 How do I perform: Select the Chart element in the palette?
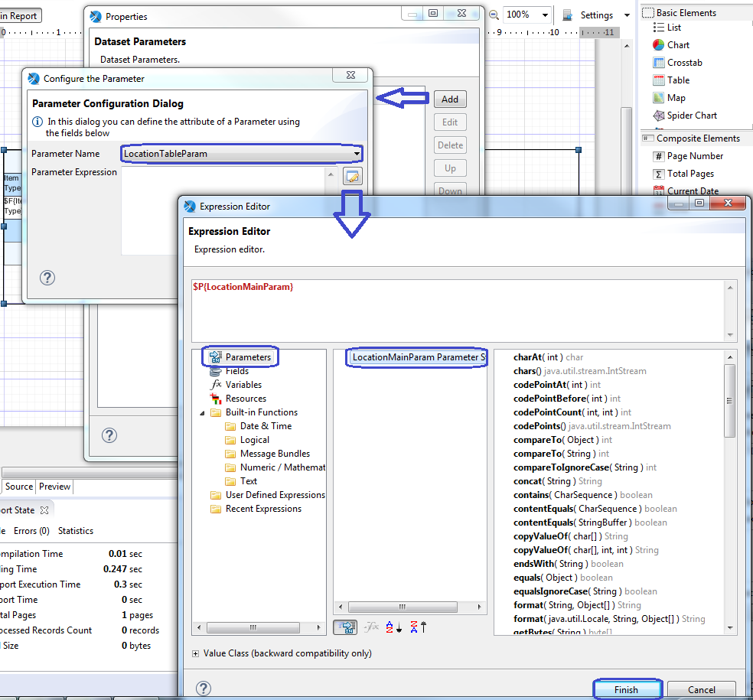[671, 45]
